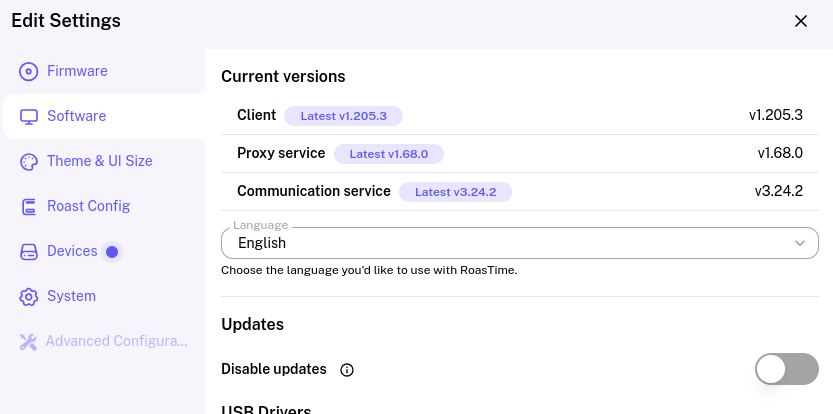
Task: Open the Language dropdown
Action: (x=520, y=243)
